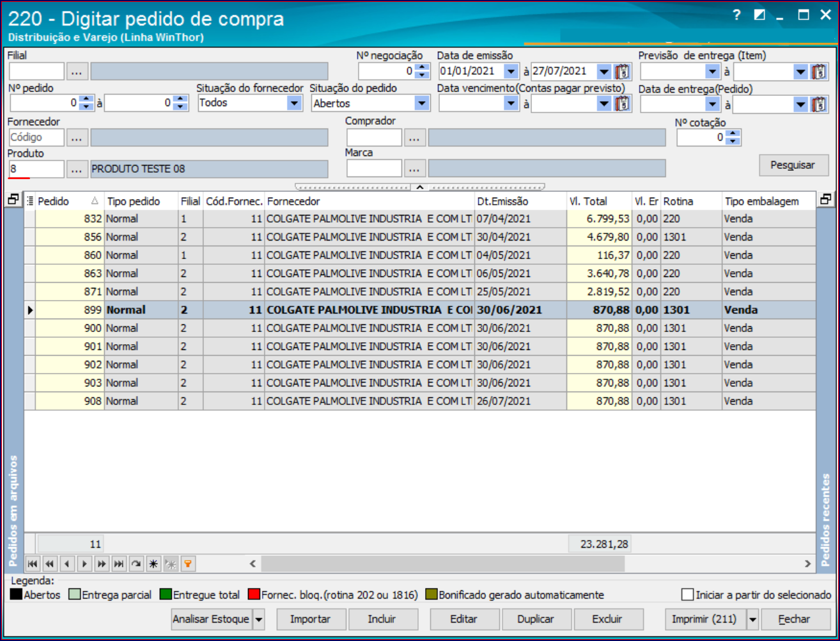
Task: Go to previous record arrow
Action: point(66,564)
